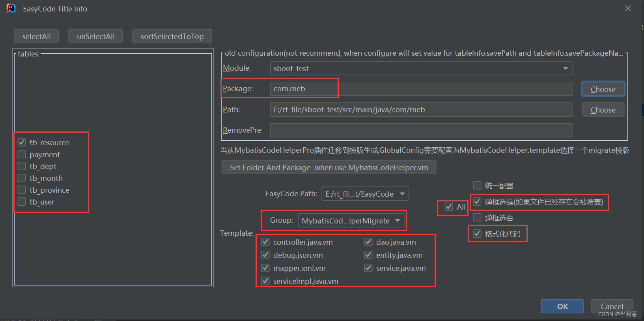The image size is (644, 321).
Task: Check the payment table checkbox
Action: click(x=22, y=154)
